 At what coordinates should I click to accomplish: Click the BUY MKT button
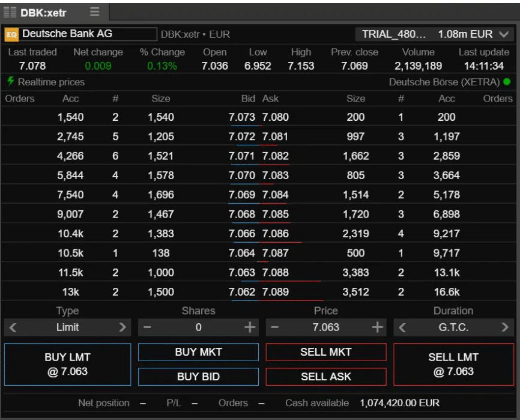(x=198, y=352)
